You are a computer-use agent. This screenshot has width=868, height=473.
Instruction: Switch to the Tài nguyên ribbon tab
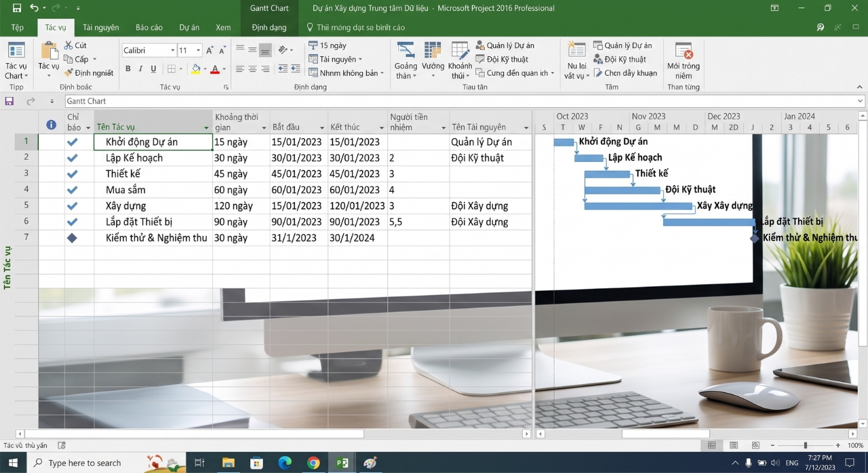pyautogui.click(x=100, y=28)
